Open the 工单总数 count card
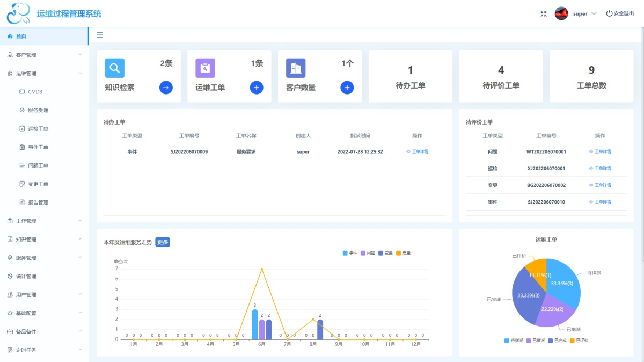The height and width of the screenshot is (362, 644). click(x=591, y=76)
